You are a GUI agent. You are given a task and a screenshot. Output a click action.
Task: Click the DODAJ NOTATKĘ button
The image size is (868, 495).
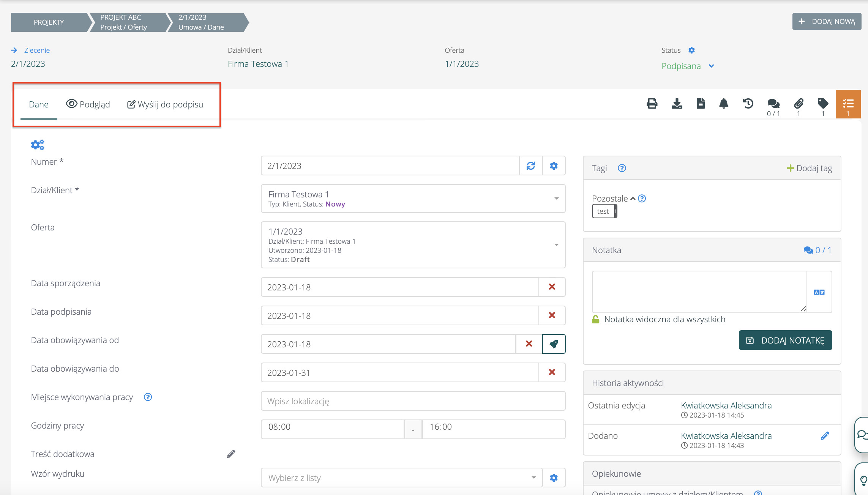click(x=785, y=340)
